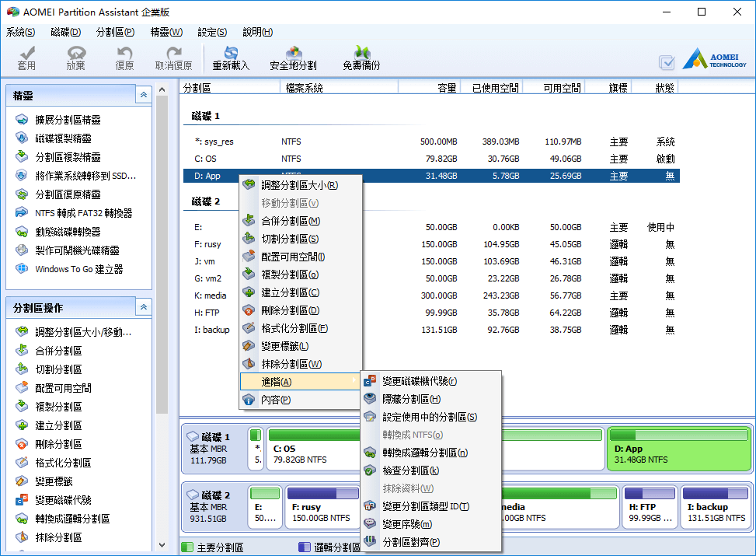The height and width of the screenshot is (556, 756).
Task: Select the K: media partition row
Action: click(x=431, y=295)
